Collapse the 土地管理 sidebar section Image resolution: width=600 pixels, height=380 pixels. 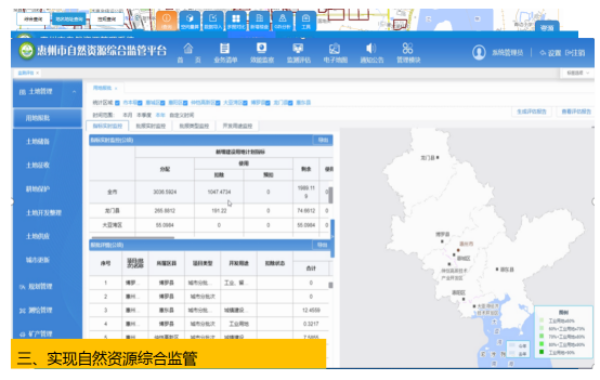click(x=47, y=92)
